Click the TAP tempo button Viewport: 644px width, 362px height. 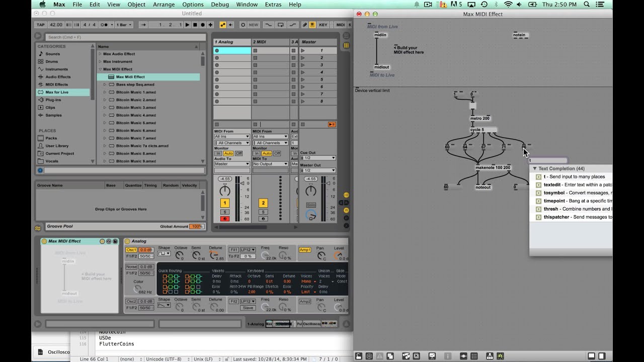tap(41, 25)
